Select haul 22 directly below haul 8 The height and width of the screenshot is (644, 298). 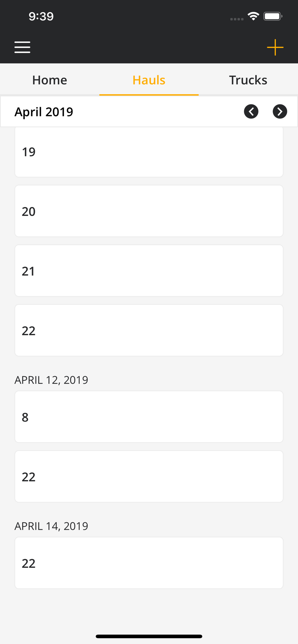(x=149, y=477)
